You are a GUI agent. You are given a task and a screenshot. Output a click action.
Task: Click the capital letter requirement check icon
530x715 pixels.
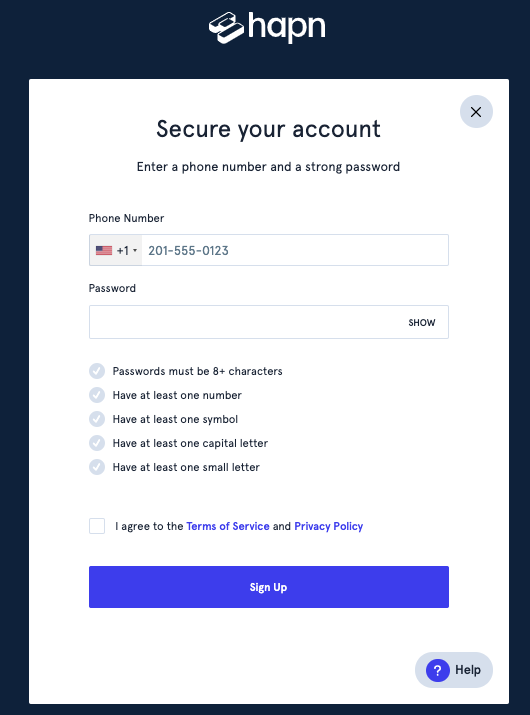click(97, 443)
